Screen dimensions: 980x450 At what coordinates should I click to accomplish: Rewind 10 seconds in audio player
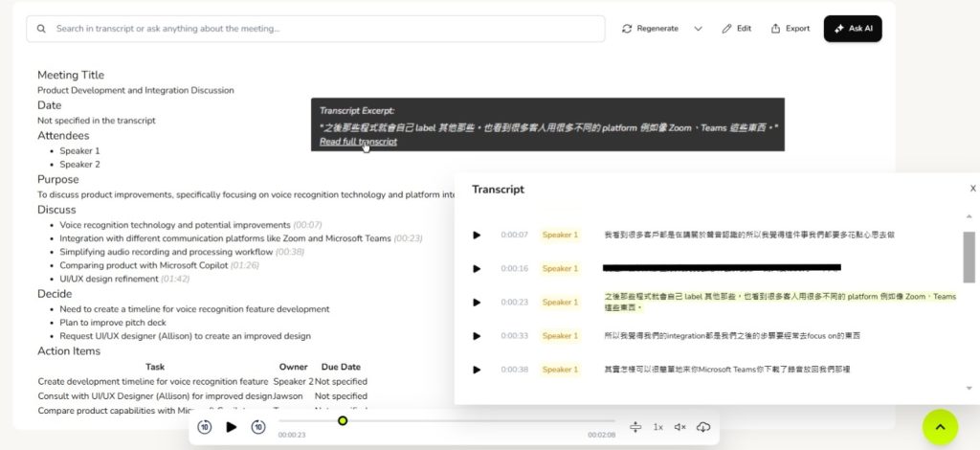205,427
